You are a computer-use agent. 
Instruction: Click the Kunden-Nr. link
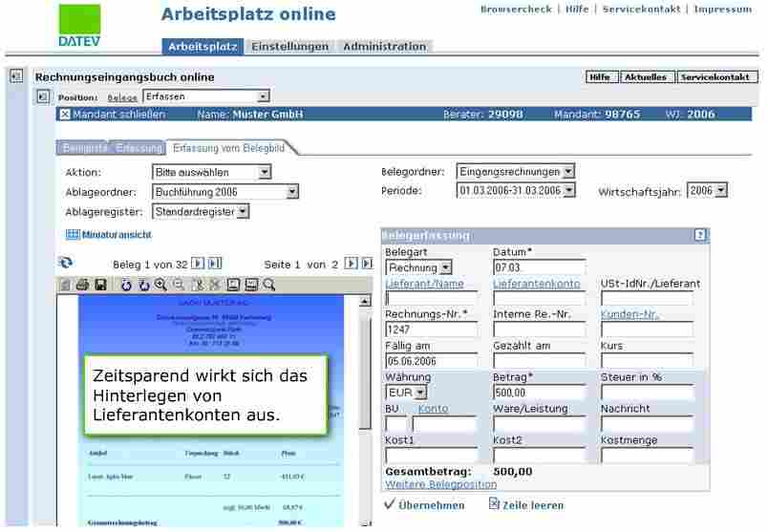click(629, 314)
